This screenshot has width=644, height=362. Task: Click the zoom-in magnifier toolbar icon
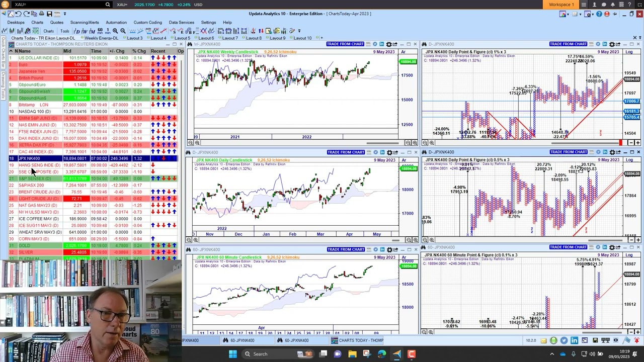pyautogui.click(x=116, y=31)
